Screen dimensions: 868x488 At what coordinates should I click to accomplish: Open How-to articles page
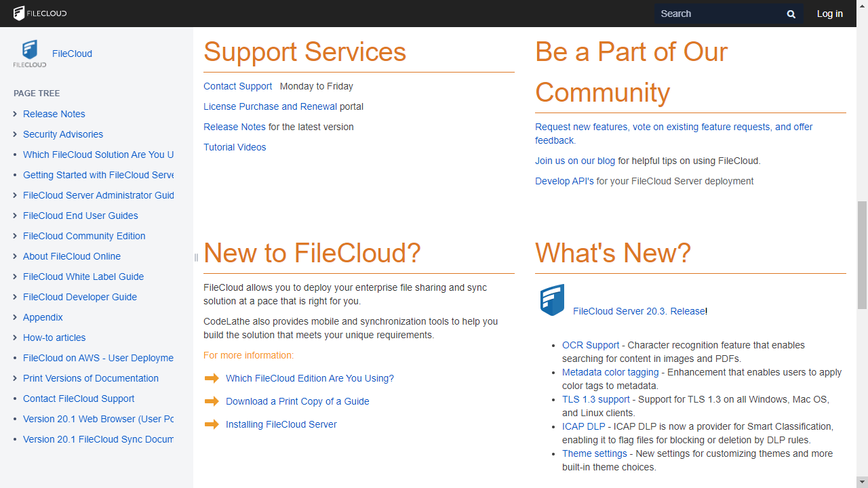tap(54, 338)
